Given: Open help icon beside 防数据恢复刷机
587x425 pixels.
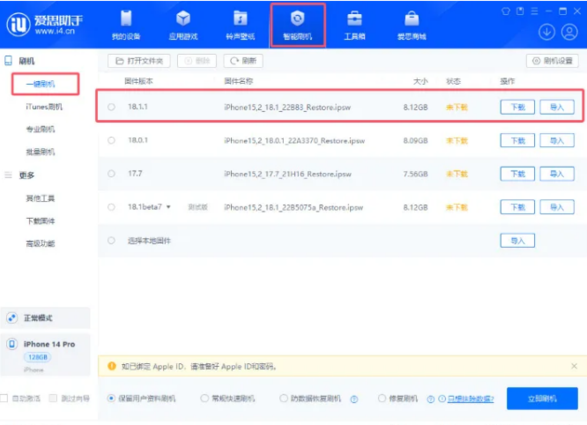Looking at the screenshot, I should [x=354, y=399].
